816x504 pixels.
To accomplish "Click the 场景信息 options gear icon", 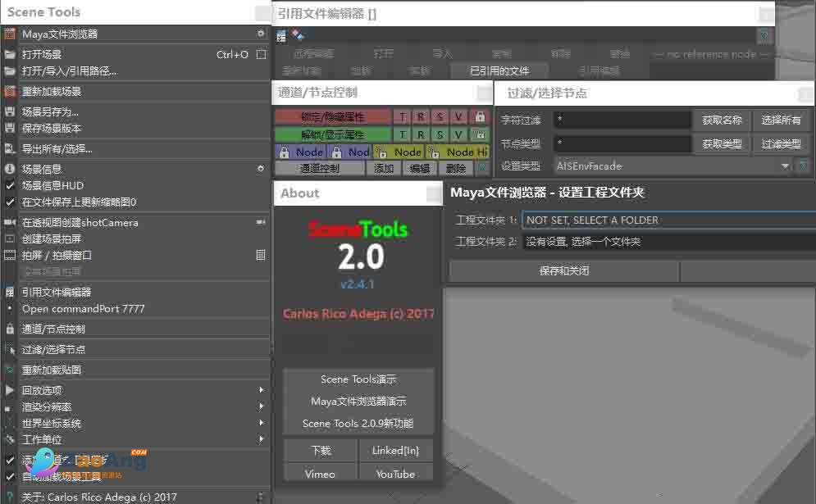I will 261,169.
